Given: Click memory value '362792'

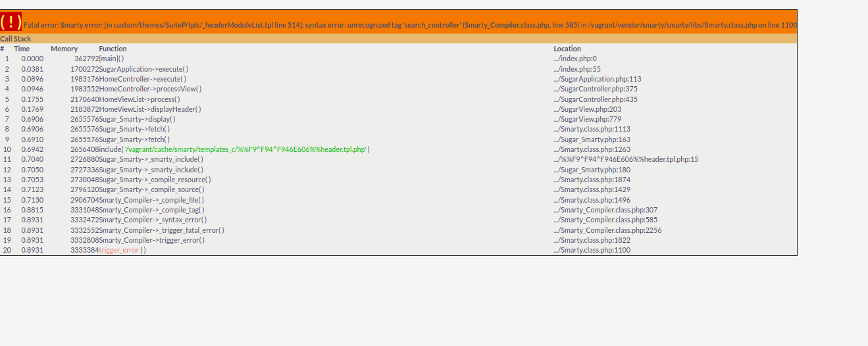Looking at the screenshot, I should (x=86, y=59).
